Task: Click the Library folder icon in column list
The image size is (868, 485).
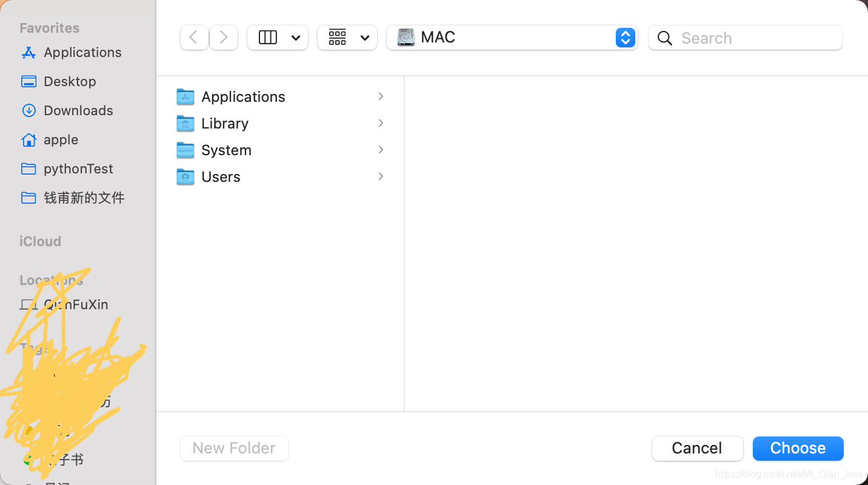Action: [x=185, y=123]
